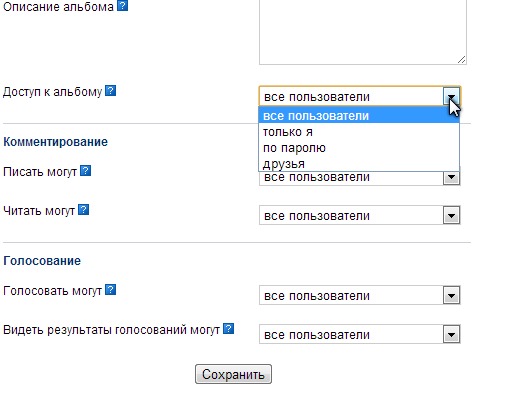Image resolution: width=522 pixels, height=407 pixels.
Task: Click the Доступ к альбому combo box field
Action: click(360, 97)
